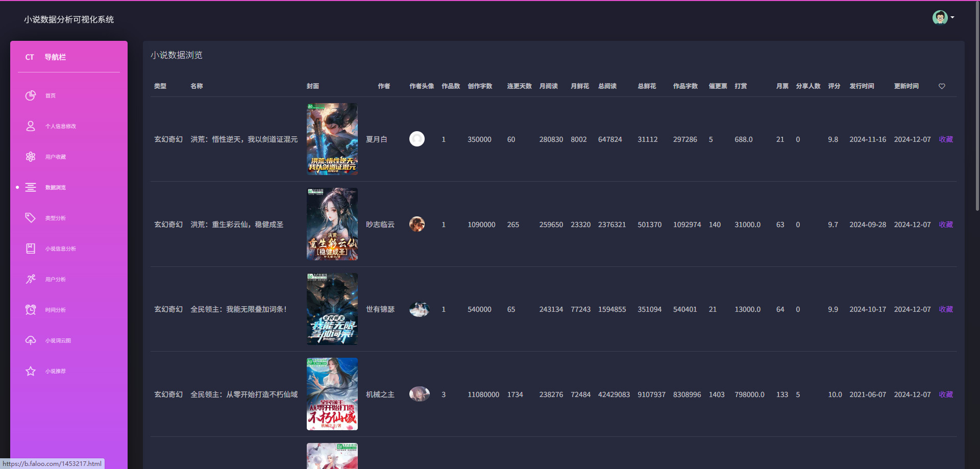Click author name 眇志临云

point(380,225)
